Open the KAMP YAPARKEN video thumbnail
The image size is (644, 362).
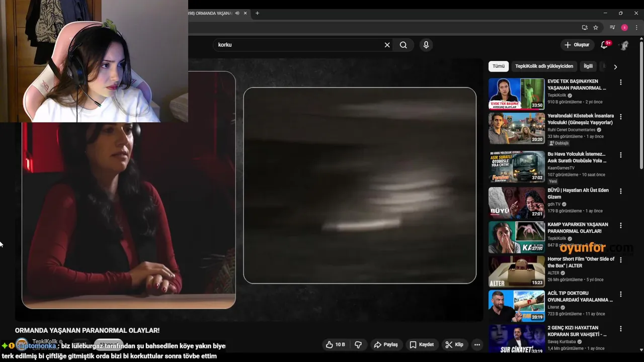point(516,237)
